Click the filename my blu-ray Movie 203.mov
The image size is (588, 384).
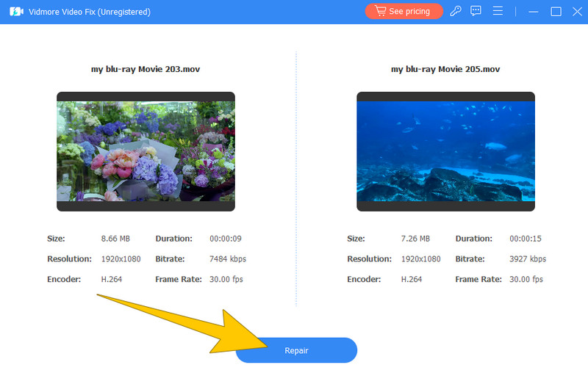pos(146,69)
